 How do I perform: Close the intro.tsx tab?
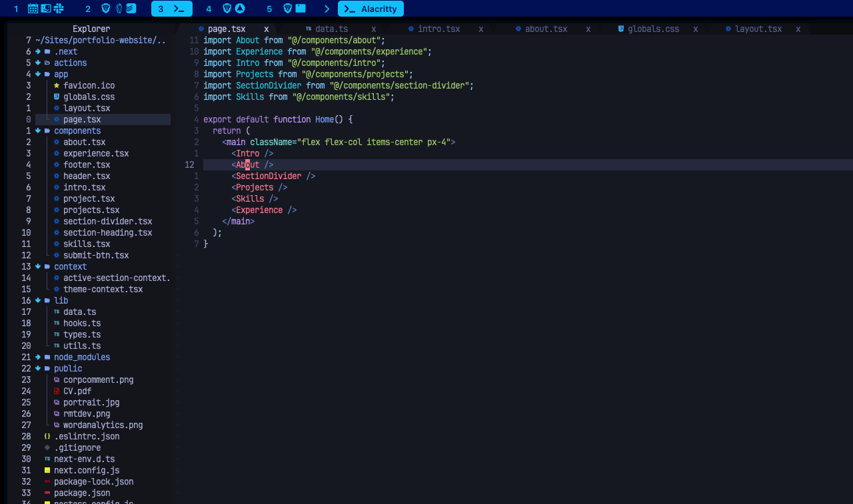click(x=481, y=29)
